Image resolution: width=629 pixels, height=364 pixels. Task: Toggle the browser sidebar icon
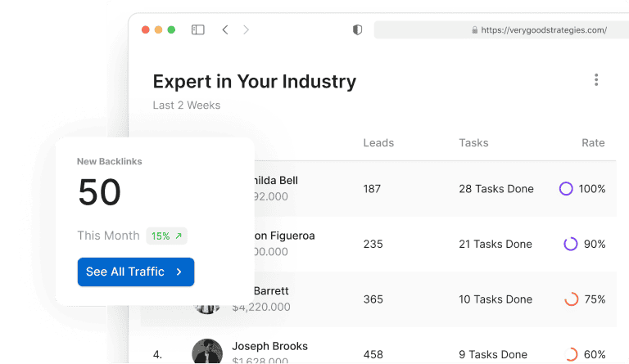(x=198, y=29)
